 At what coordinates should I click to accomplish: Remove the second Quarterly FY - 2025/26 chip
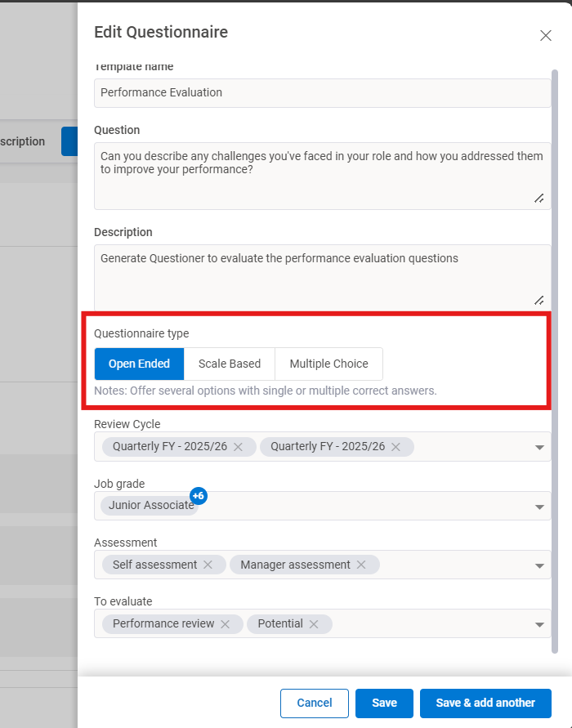[395, 447]
